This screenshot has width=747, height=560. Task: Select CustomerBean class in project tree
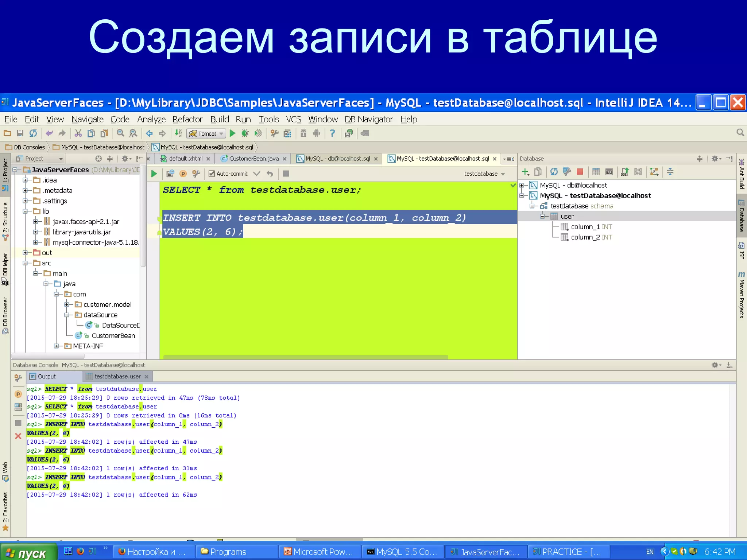[105, 336]
